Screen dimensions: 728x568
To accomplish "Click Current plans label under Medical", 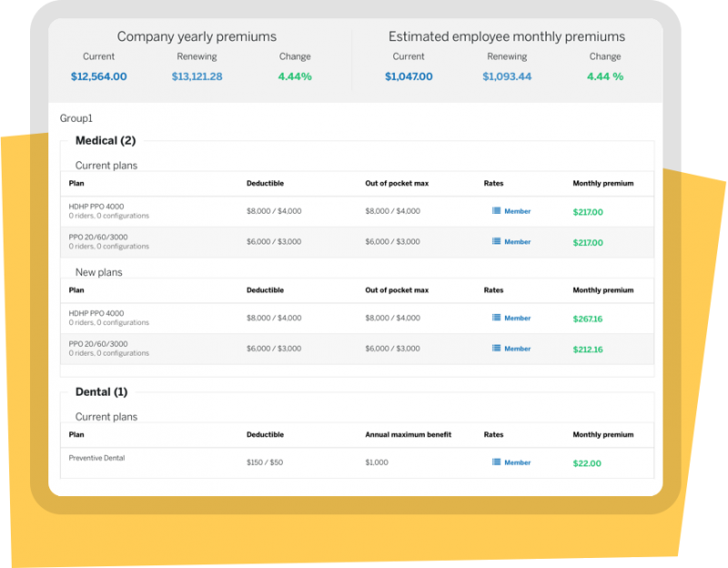I will point(106,166).
